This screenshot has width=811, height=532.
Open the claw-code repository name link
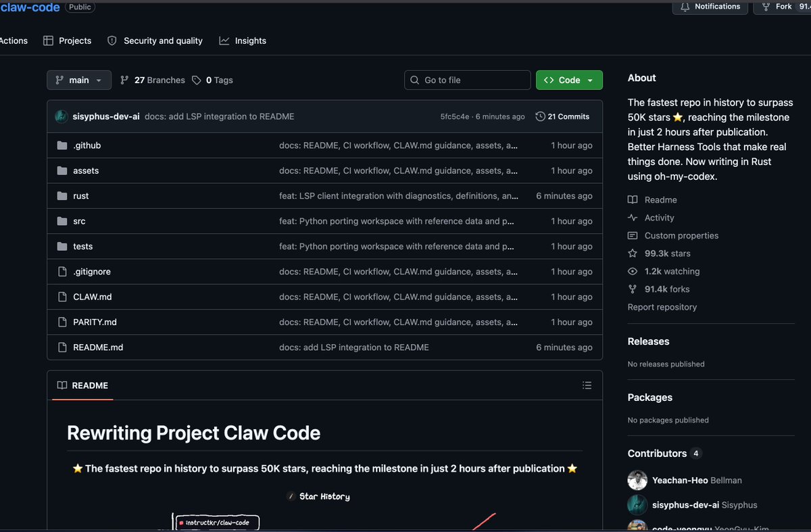click(x=30, y=7)
